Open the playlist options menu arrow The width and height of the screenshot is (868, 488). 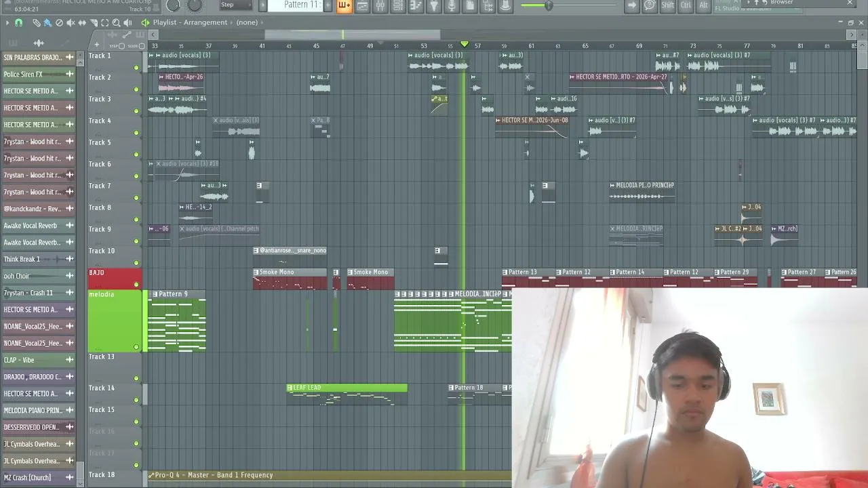[x=7, y=23]
